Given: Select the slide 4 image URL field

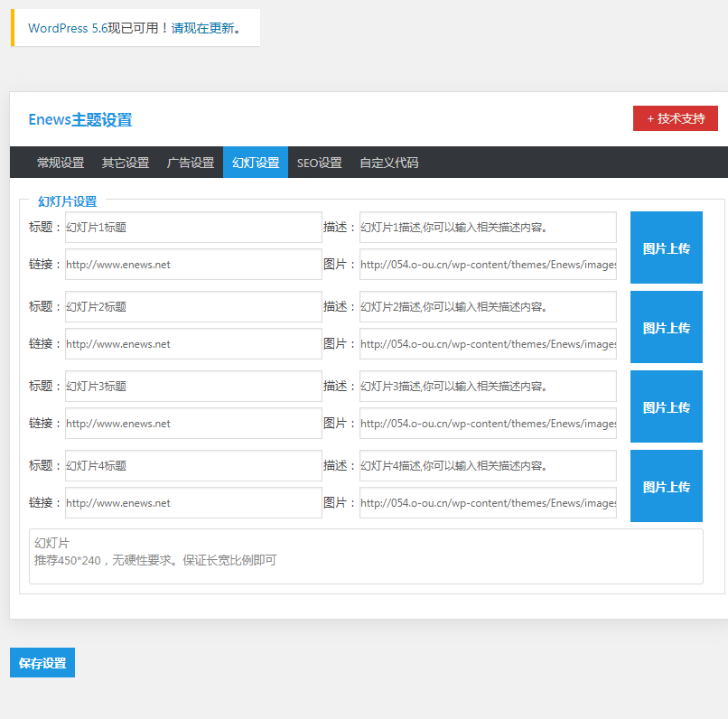Looking at the screenshot, I should [488, 502].
